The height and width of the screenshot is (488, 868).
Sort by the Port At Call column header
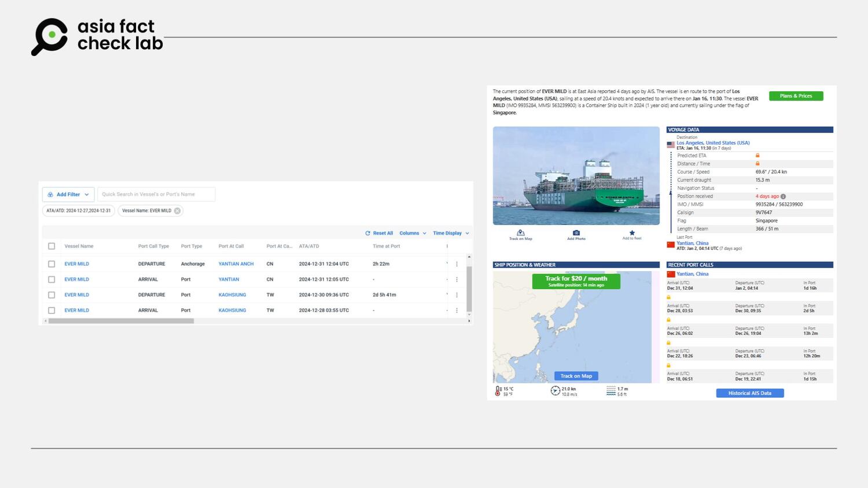[x=231, y=246]
